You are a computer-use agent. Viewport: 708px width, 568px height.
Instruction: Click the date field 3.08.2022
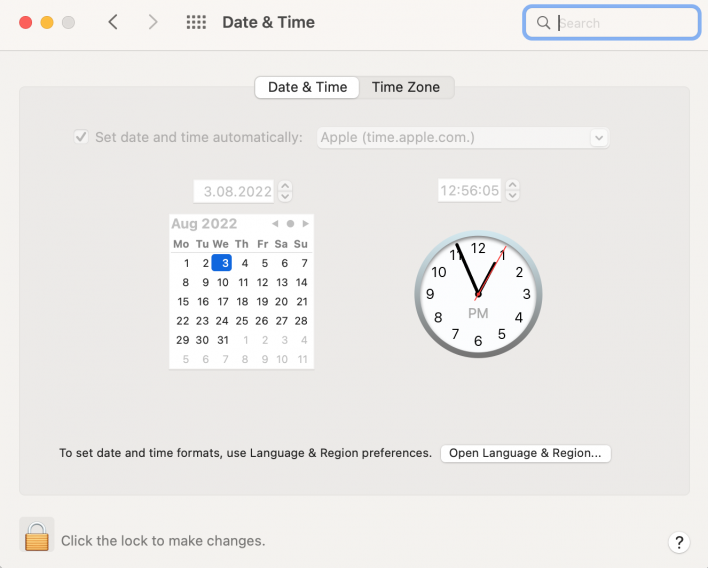point(234,191)
